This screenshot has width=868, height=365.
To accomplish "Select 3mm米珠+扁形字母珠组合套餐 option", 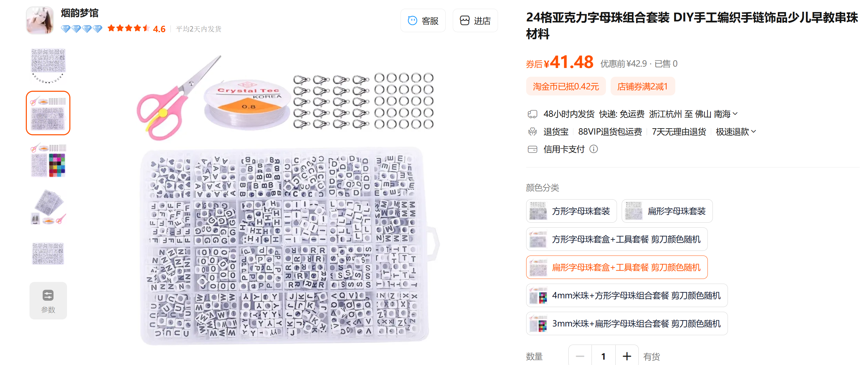I will coord(627,323).
